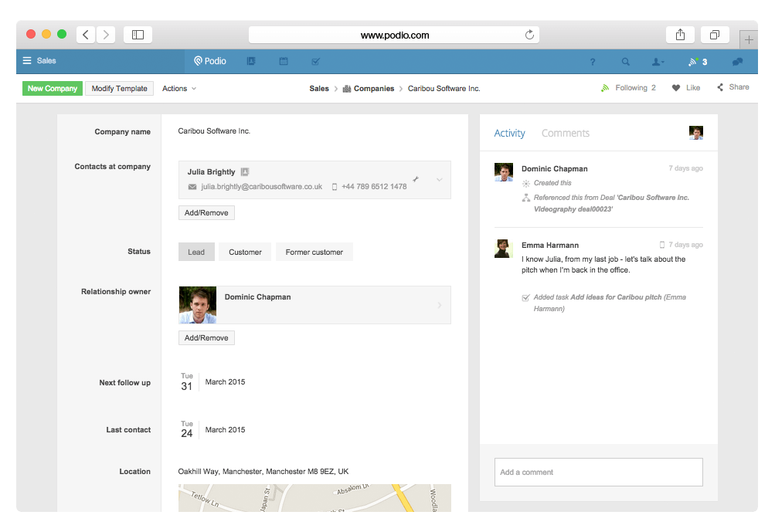Viewport: 775px width, 532px height.
Task: Click the Add a comment field
Action: coord(599,473)
